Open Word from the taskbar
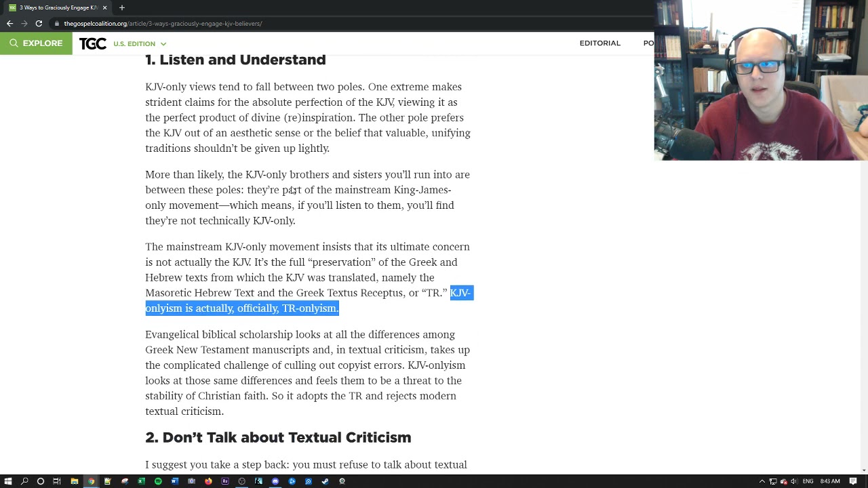This screenshot has height=488, width=868. (x=174, y=481)
